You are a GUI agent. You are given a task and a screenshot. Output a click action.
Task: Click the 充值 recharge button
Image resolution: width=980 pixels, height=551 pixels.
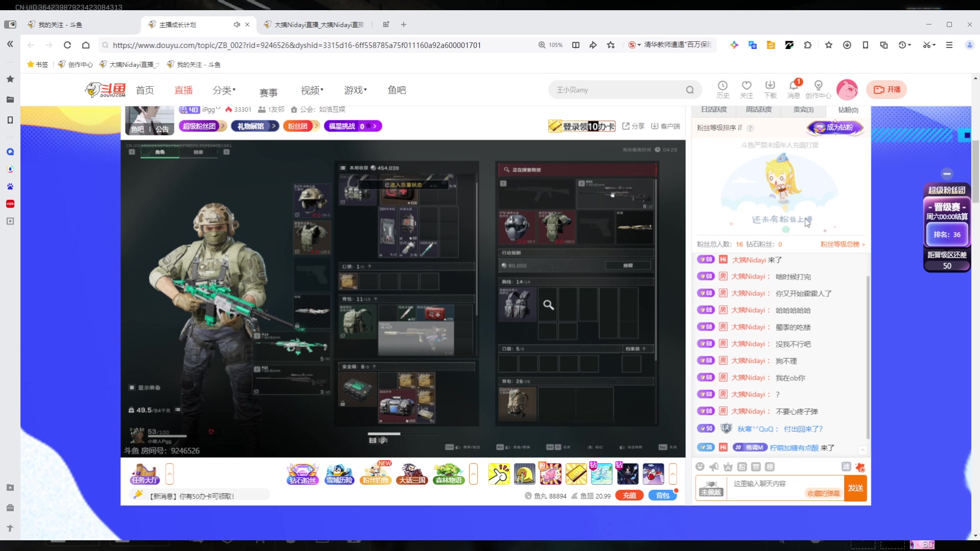pos(630,495)
